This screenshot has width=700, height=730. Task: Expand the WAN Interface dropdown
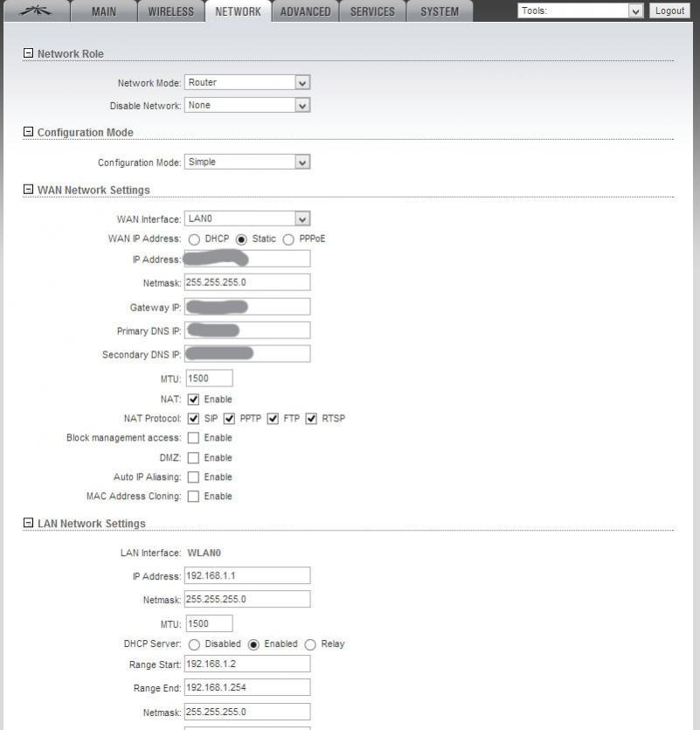[247, 219]
